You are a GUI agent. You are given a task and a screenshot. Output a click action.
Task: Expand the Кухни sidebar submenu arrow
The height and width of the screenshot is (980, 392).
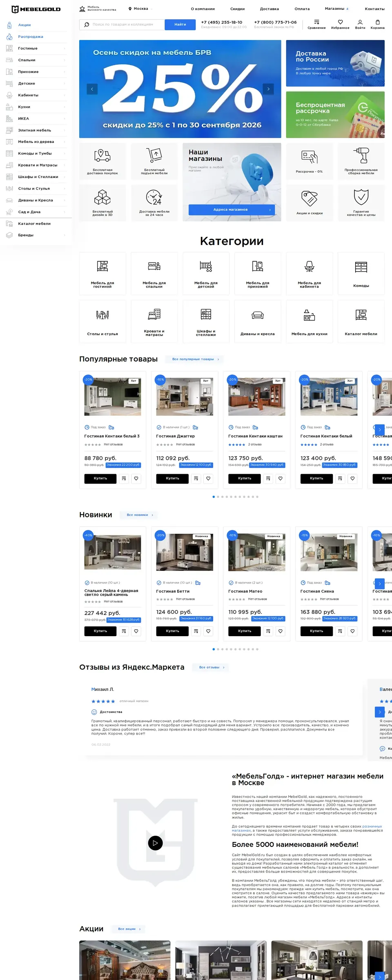pyautogui.click(x=65, y=107)
